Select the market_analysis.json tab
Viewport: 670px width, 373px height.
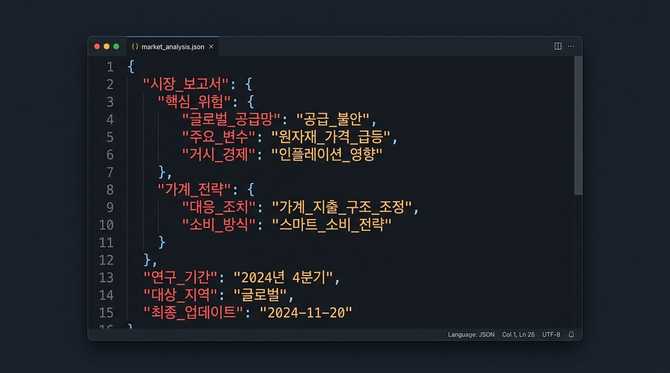click(x=173, y=47)
